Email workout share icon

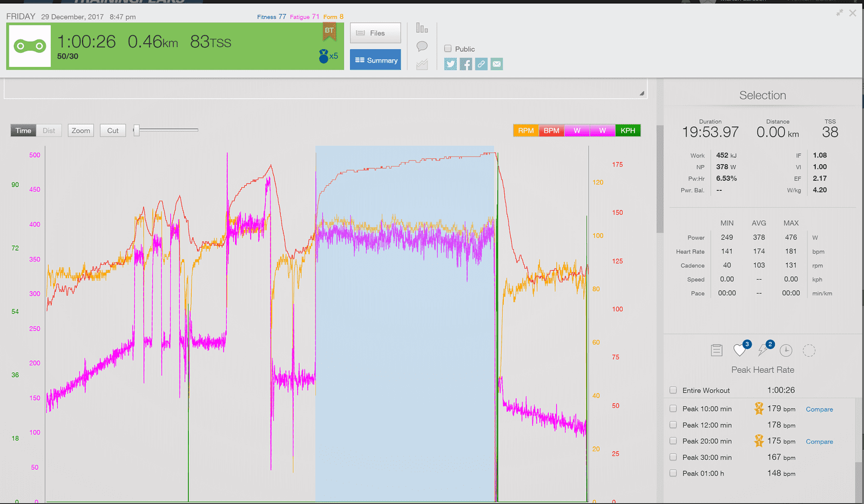pos(497,64)
